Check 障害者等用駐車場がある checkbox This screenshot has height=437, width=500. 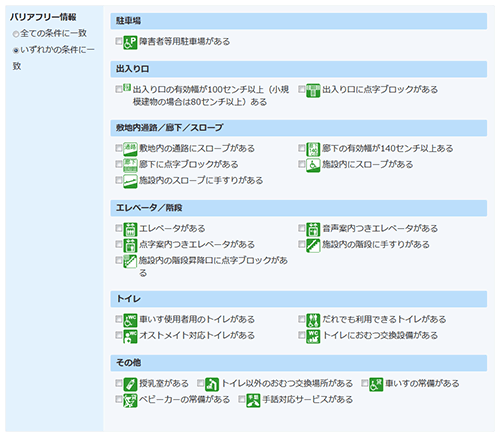point(119,41)
